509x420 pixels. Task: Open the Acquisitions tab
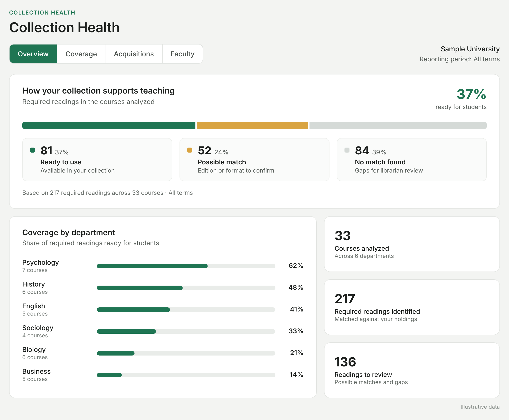tap(134, 54)
